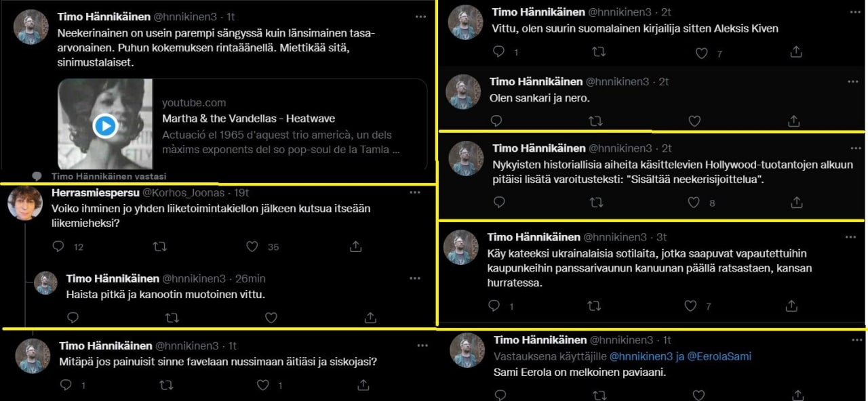Like the Aleksis Kivi tweet

coord(702,53)
